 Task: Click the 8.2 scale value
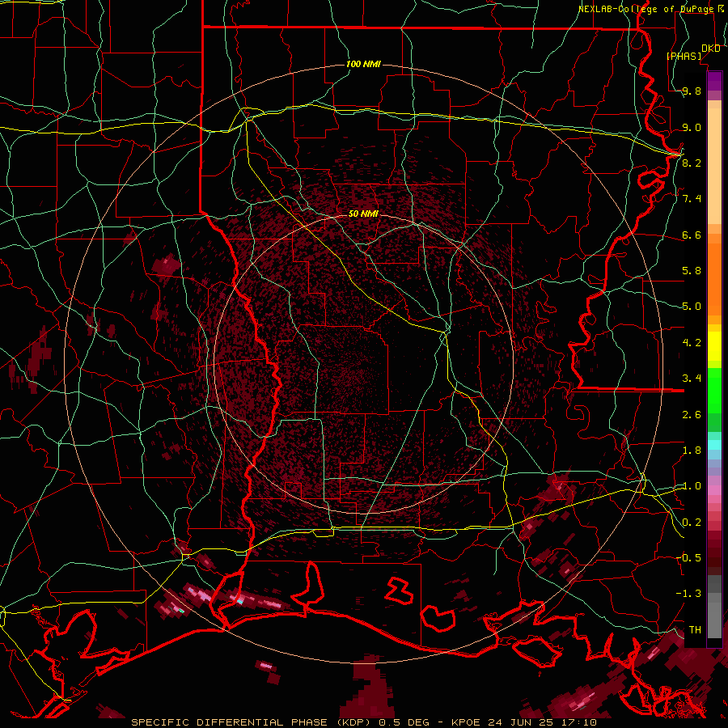[x=692, y=163]
